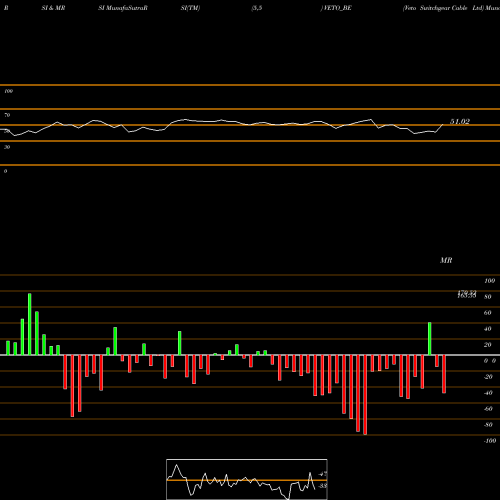500x500 pixels.
Task: Click the -20 label on MR axis
Action: pyautogui.click(x=488, y=377)
